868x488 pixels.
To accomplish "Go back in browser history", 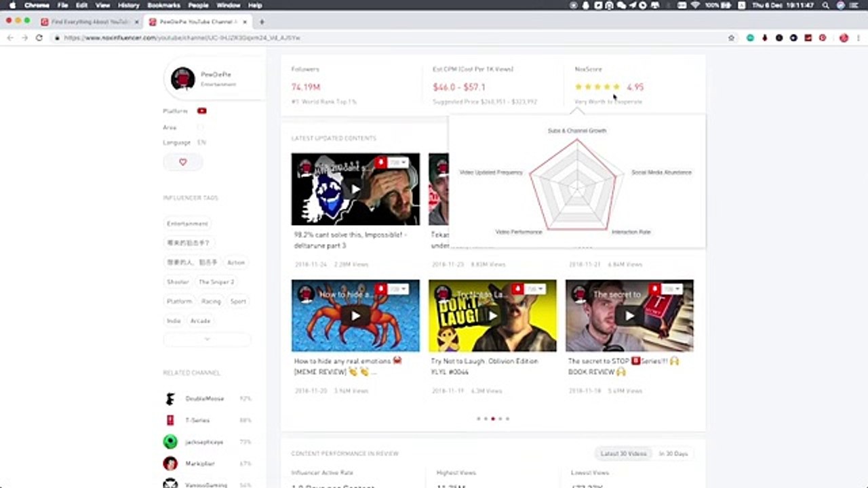I will coord(10,38).
